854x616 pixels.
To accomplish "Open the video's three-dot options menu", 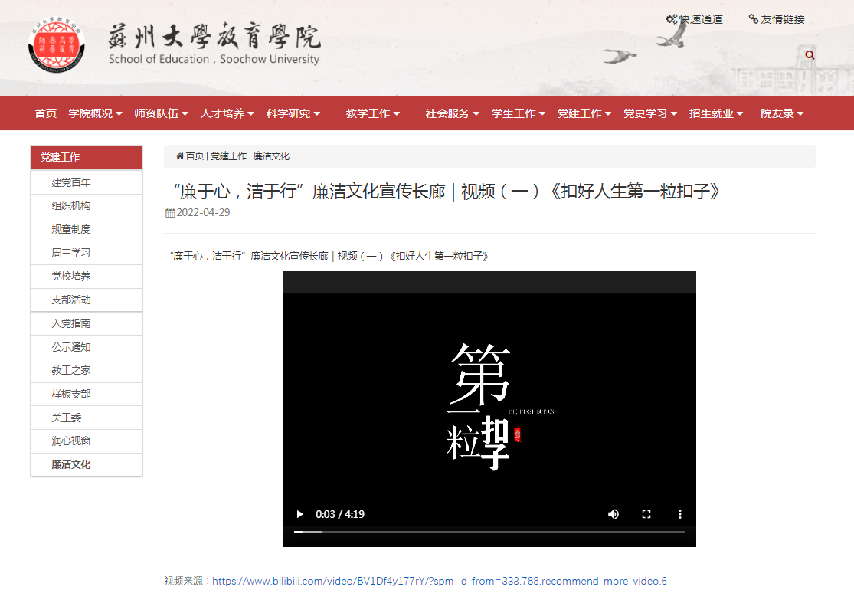I will click(679, 514).
